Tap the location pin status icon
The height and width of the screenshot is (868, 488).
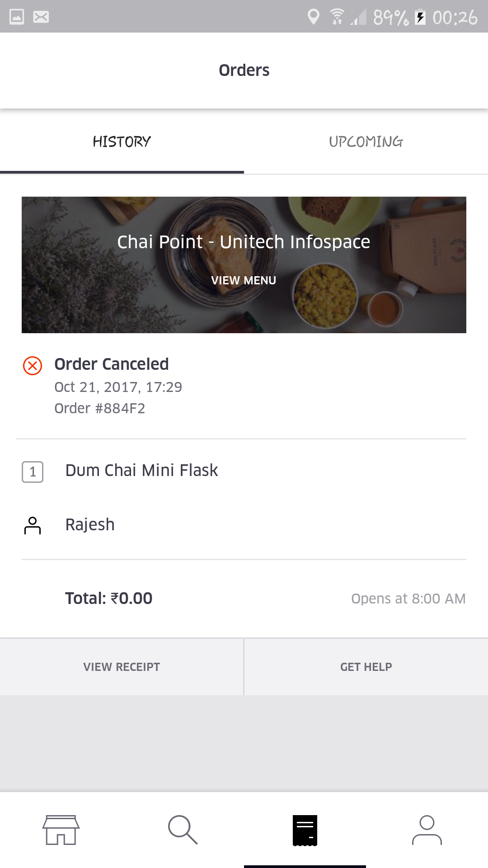pyautogui.click(x=313, y=17)
